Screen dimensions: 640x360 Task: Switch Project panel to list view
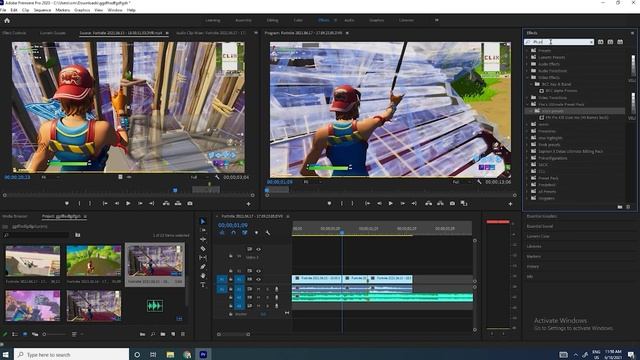[x=15, y=334]
